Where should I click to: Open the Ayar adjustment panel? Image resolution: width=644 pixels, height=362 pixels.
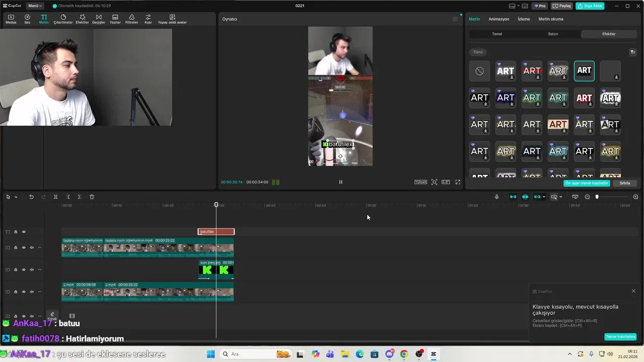coord(148,19)
